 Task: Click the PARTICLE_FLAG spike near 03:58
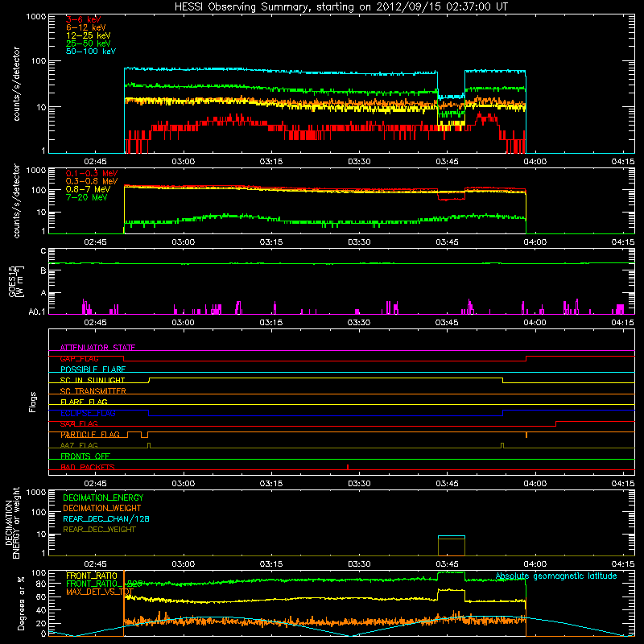click(x=526, y=435)
